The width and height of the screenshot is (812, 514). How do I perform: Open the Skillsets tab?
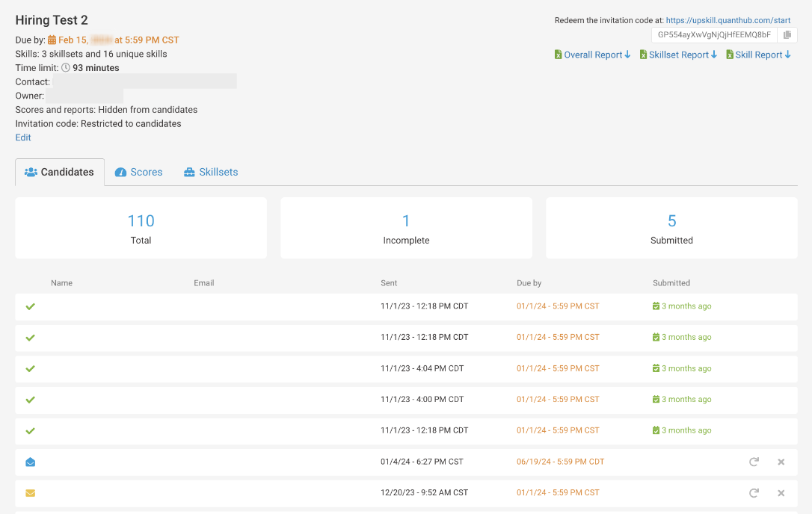[x=211, y=172]
